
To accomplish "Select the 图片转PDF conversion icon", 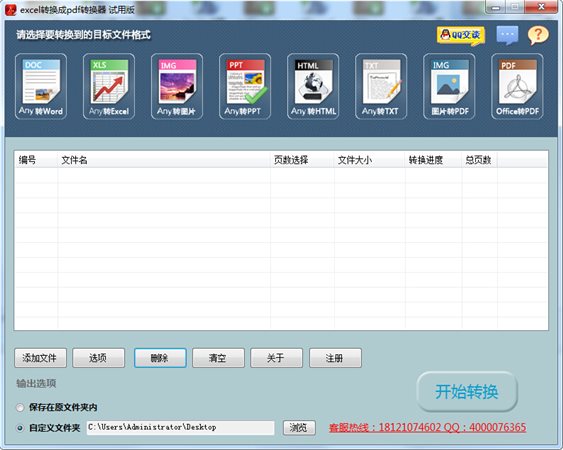I will pyautogui.click(x=449, y=87).
